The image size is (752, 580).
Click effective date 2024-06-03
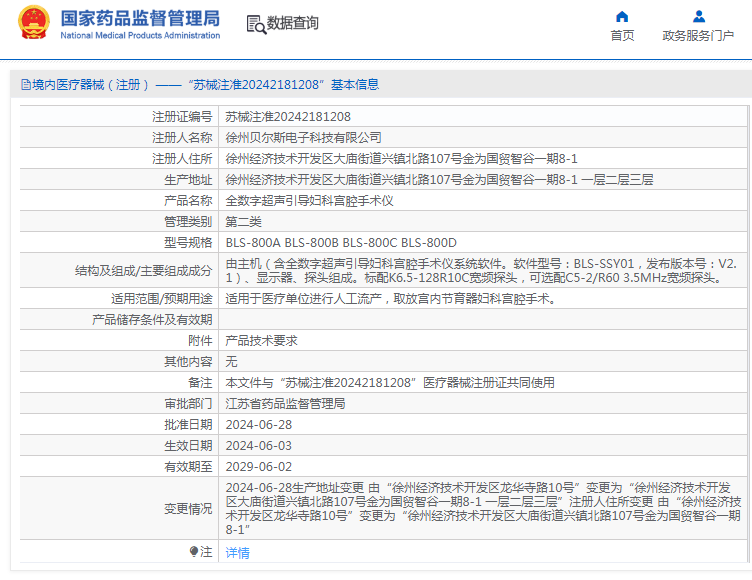[x=258, y=446]
